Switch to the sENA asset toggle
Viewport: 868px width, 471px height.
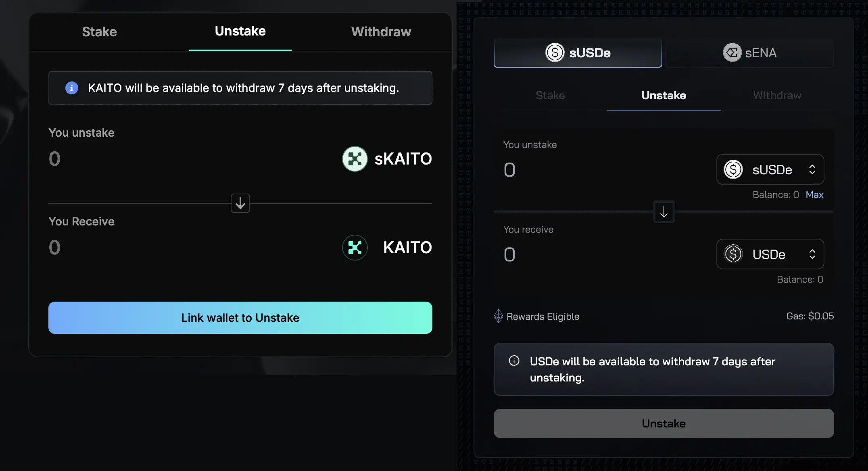click(x=749, y=53)
